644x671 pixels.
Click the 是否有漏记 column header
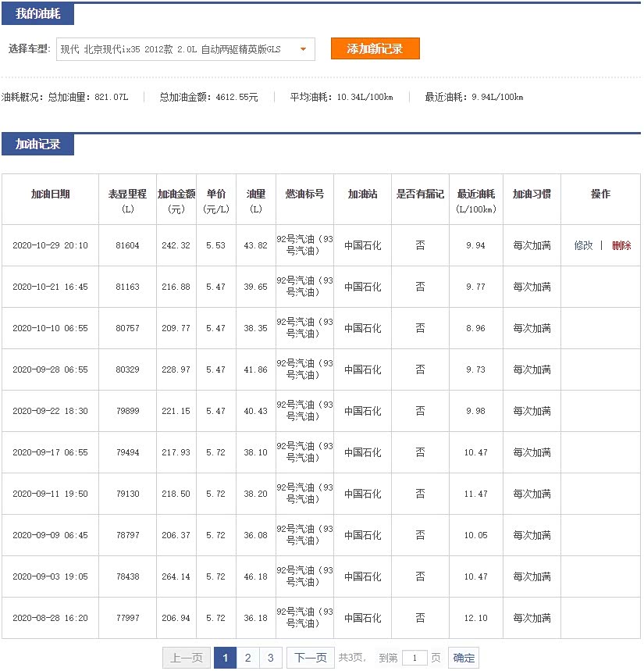(420, 195)
